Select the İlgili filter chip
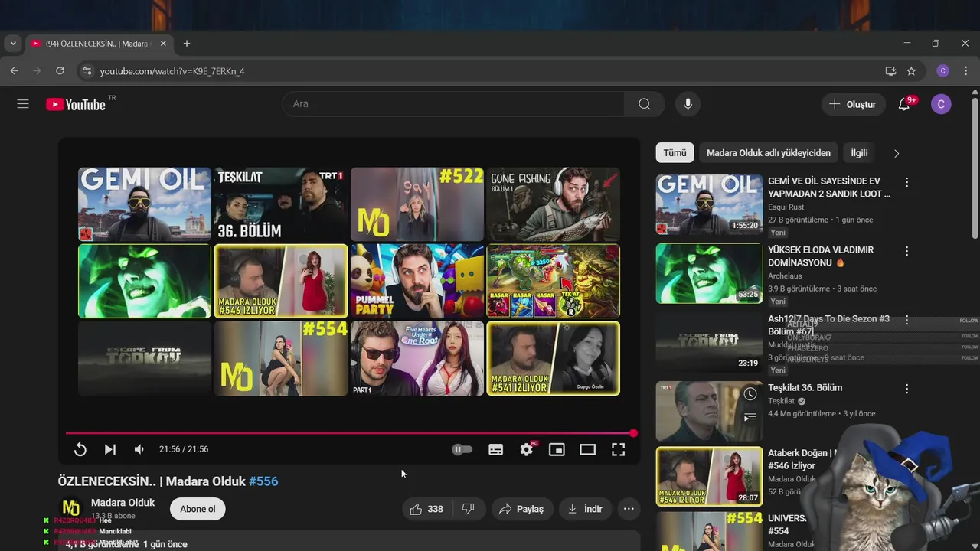The width and height of the screenshot is (980, 551). point(859,153)
